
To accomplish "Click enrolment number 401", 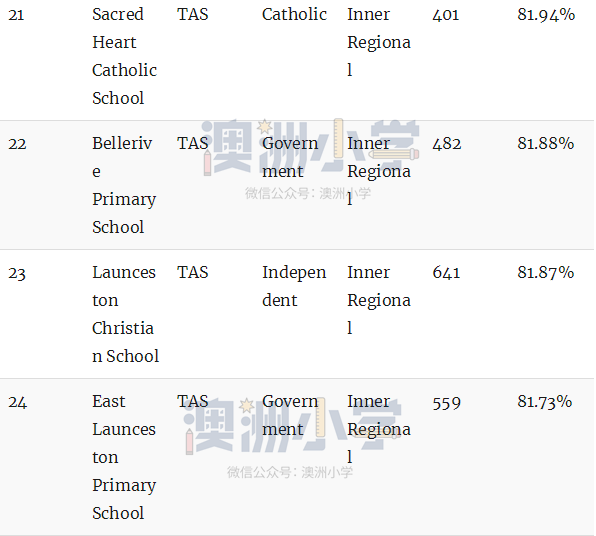I will (x=445, y=15).
